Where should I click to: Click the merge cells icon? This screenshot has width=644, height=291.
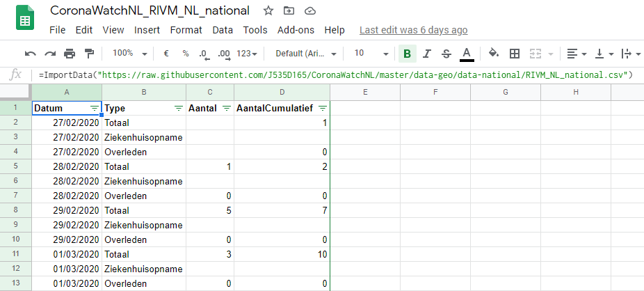click(x=535, y=54)
